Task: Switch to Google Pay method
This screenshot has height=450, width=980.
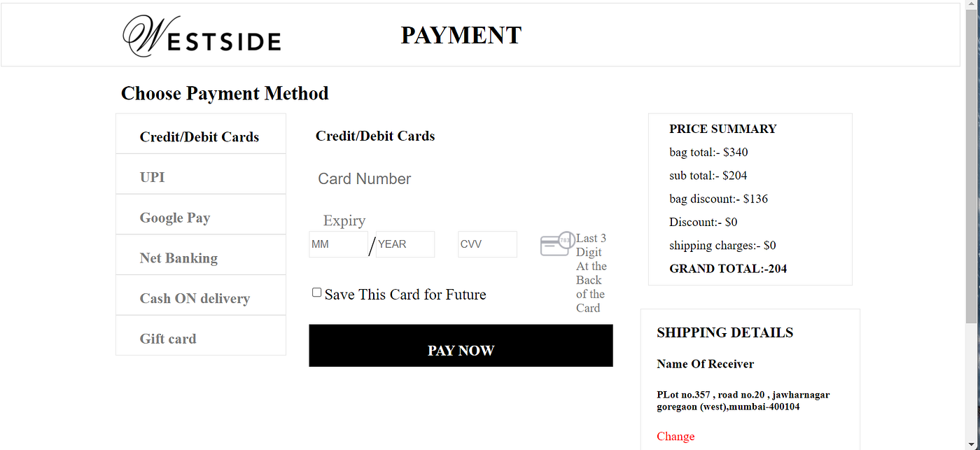Action: point(201,217)
